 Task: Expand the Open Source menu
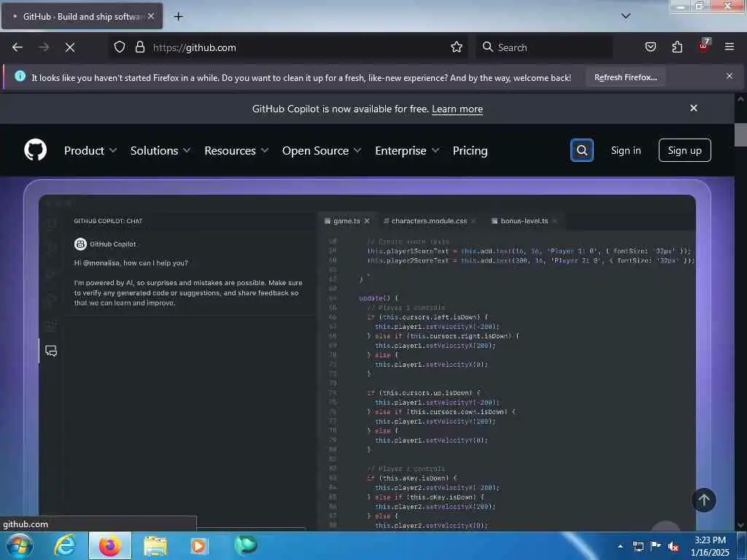[x=322, y=150]
